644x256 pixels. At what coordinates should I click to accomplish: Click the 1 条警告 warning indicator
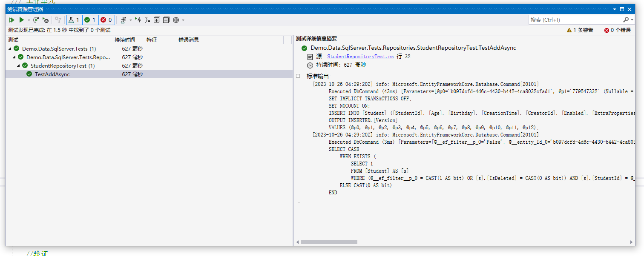pyautogui.click(x=580, y=30)
